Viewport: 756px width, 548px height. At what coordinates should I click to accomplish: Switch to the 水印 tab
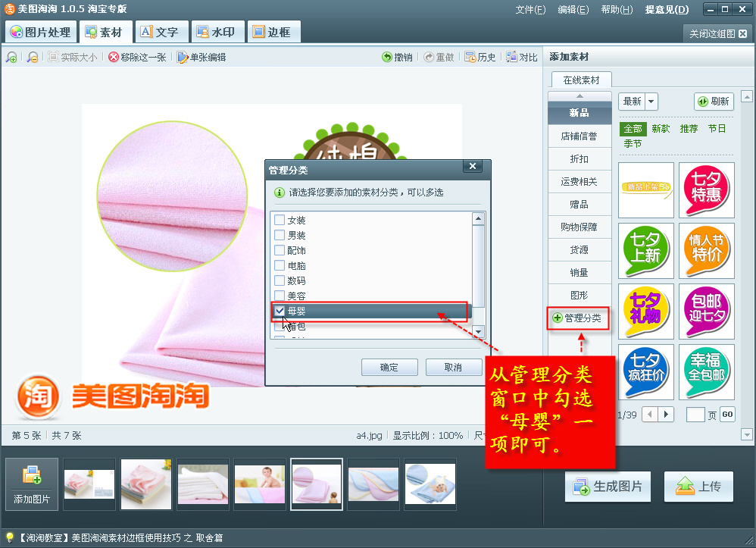pyautogui.click(x=217, y=32)
